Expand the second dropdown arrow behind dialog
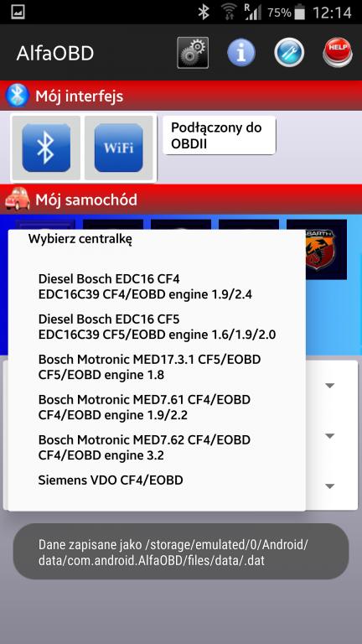362x644 pixels. pos(330,436)
